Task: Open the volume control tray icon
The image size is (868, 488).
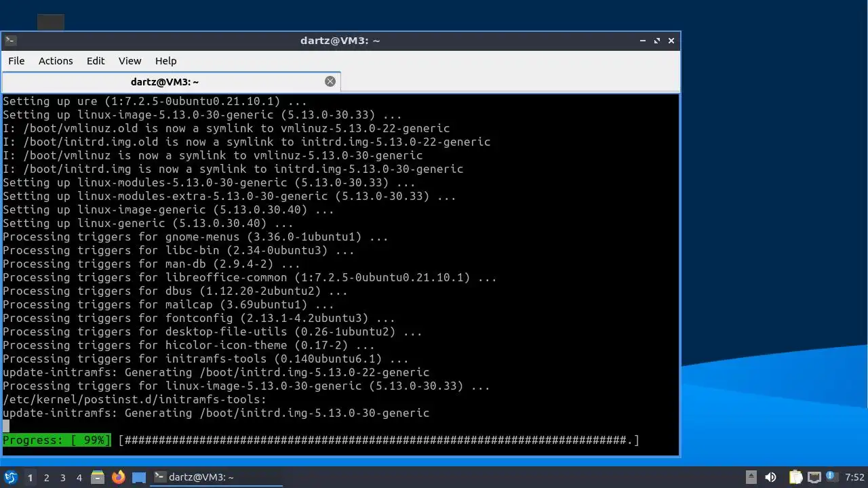Action: [x=770, y=477]
